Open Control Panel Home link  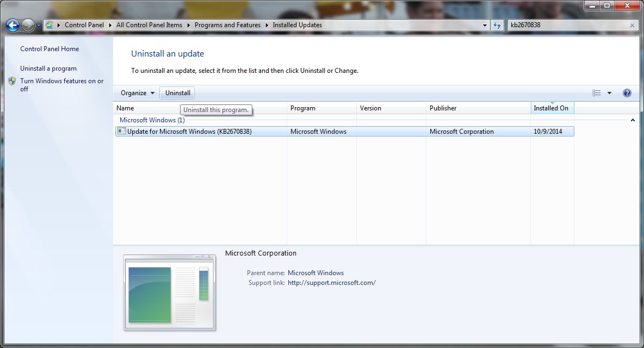click(49, 49)
